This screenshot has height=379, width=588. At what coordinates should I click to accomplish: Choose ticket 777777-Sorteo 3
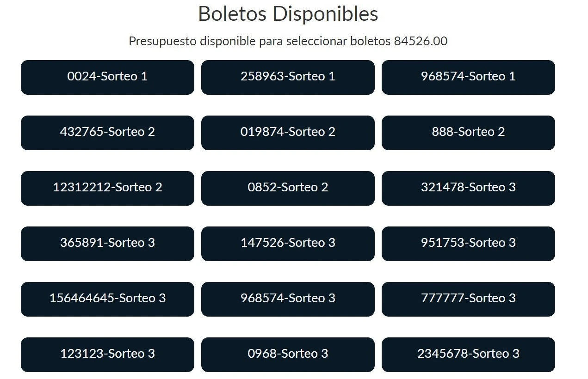point(468,299)
